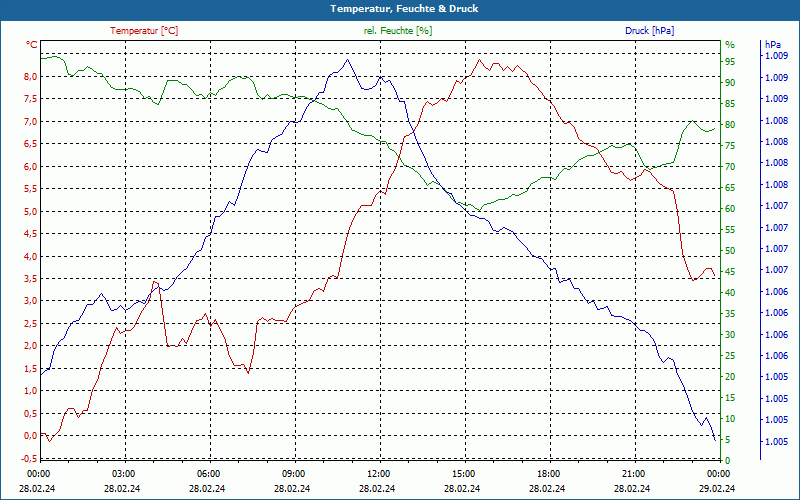Click the '4,5' temperature axis tick
This screenshot has height=500, width=800.
(x=31, y=234)
